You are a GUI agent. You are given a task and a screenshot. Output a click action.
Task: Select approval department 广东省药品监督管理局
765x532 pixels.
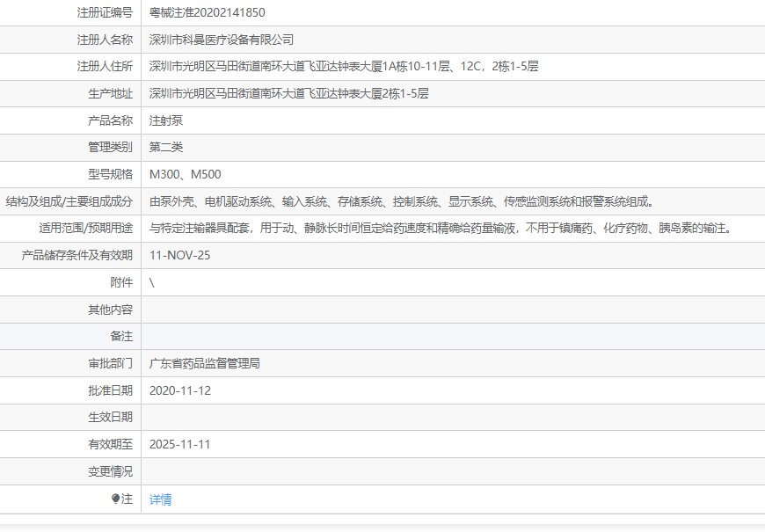tap(204, 363)
